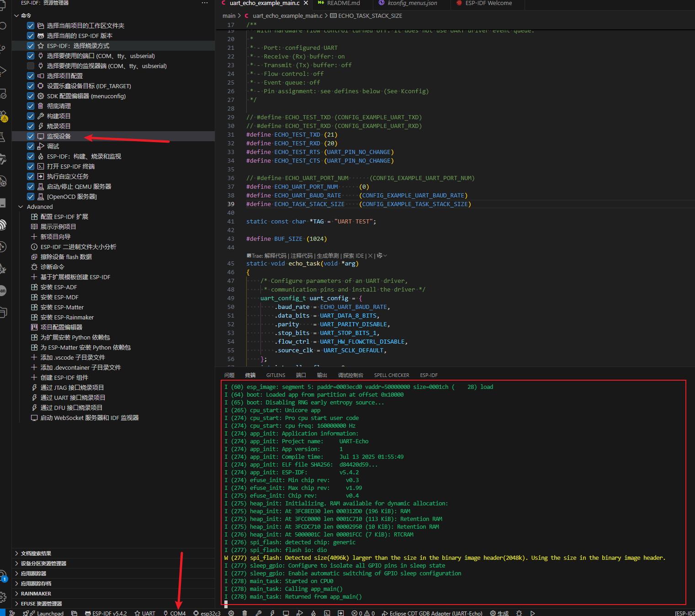Viewport: 695px width, 616px height.
Task: Click the lightning flash icon in status bar
Action: (x=272, y=613)
